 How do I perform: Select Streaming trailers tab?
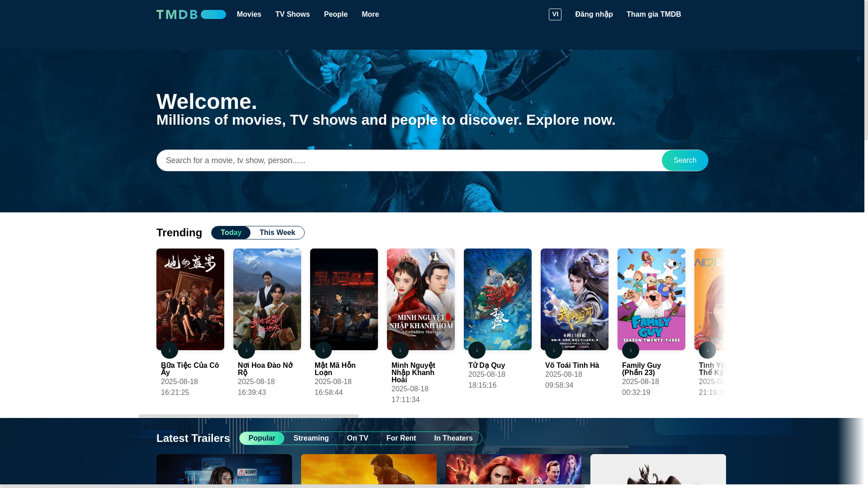pos(311,438)
